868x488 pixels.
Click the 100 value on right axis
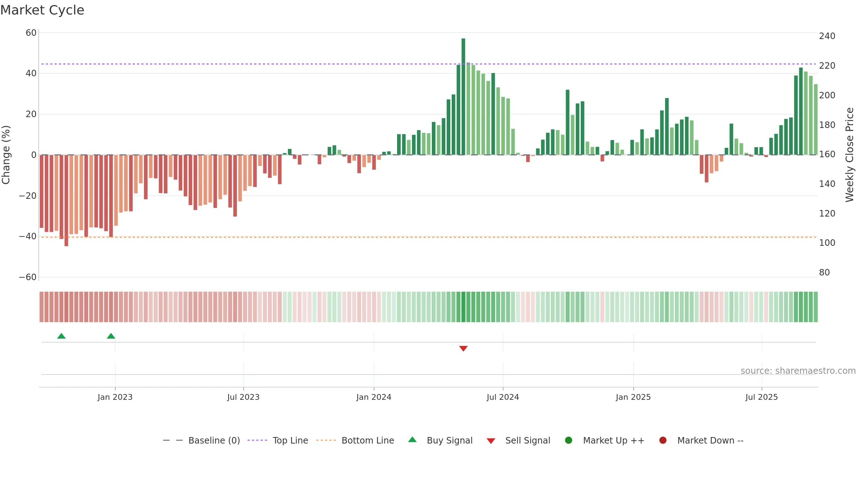point(827,243)
